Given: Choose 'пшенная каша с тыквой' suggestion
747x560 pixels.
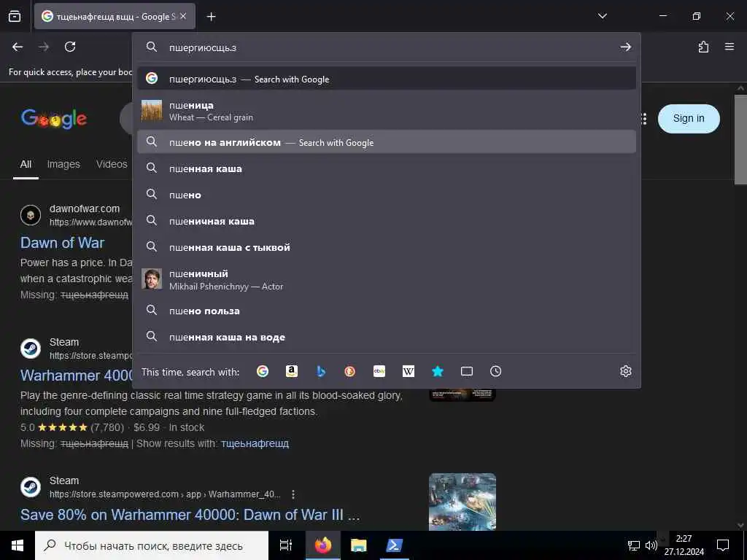Looking at the screenshot, I should coord(387,247).
